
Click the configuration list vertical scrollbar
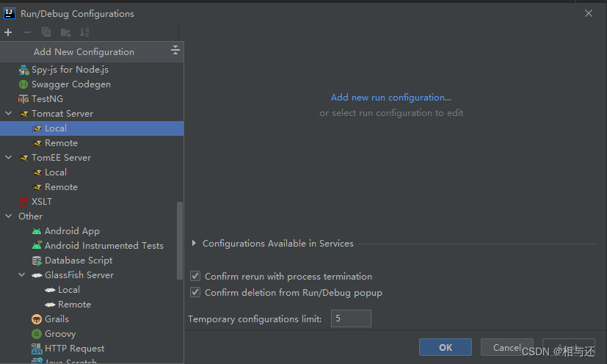(180, 240)
